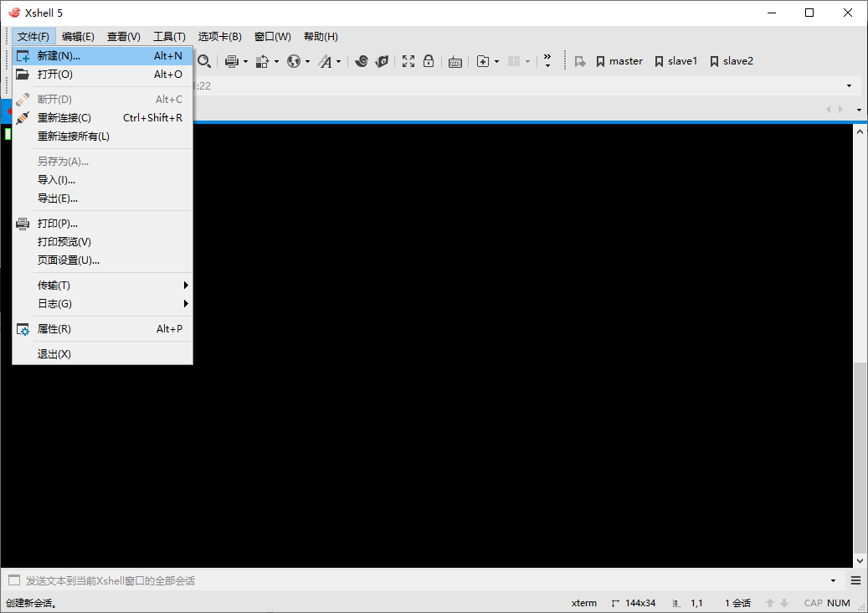Viewport: 868px width, 613px height.
Task: Expand the toolbar overflow chevron
Action: coord(548,59)
